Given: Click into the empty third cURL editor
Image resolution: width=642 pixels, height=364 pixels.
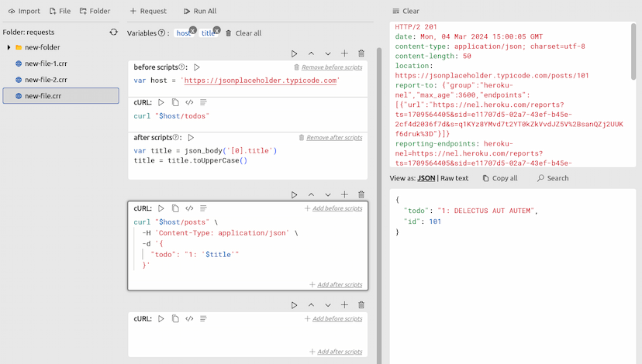Looking at the screenshot, I should [x=247, y=335].
